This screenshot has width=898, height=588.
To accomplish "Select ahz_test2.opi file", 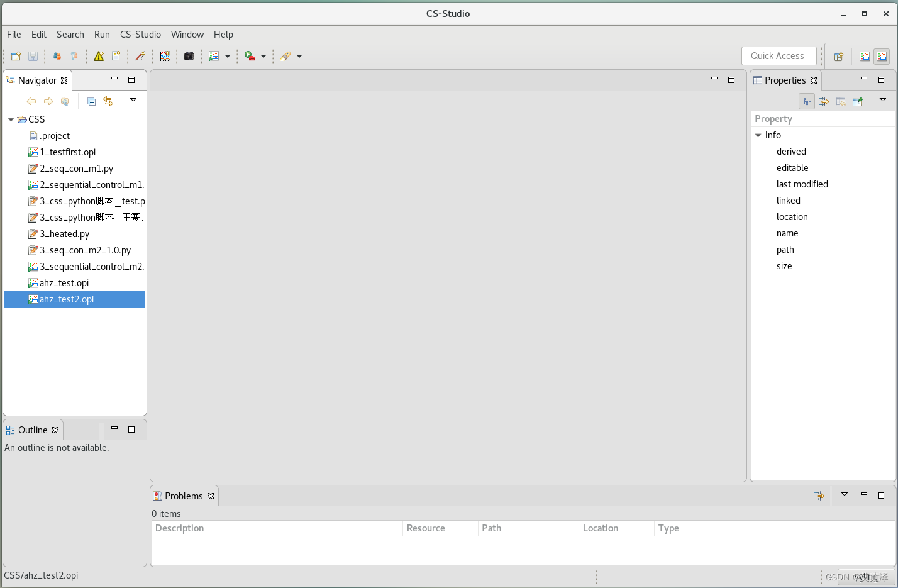I will tap(75, 299).
